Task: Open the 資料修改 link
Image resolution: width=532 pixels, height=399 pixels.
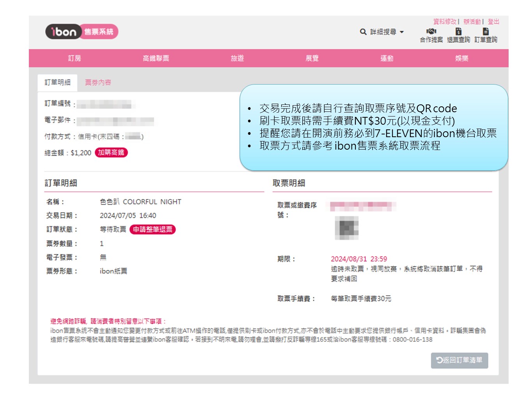Action: (x=445, y=21)
